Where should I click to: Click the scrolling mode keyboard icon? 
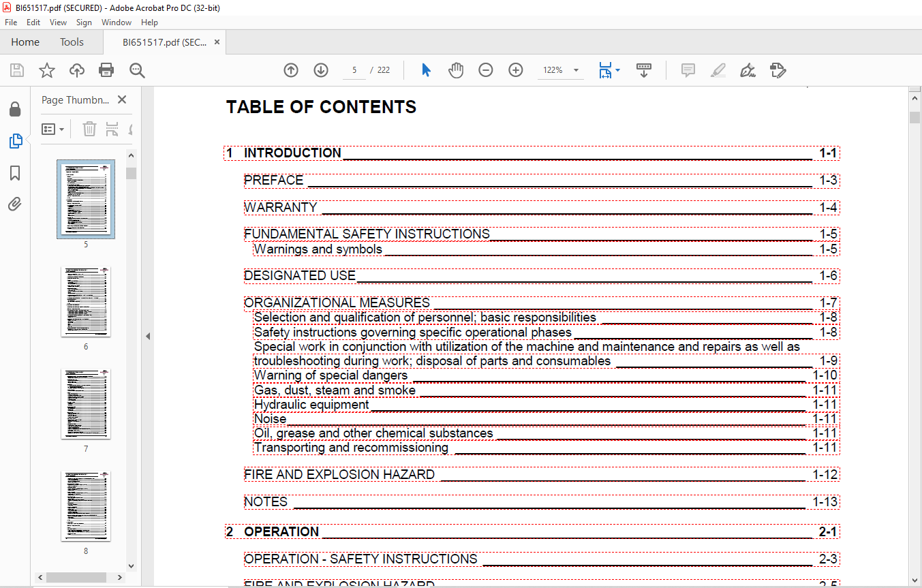point(644,70)
